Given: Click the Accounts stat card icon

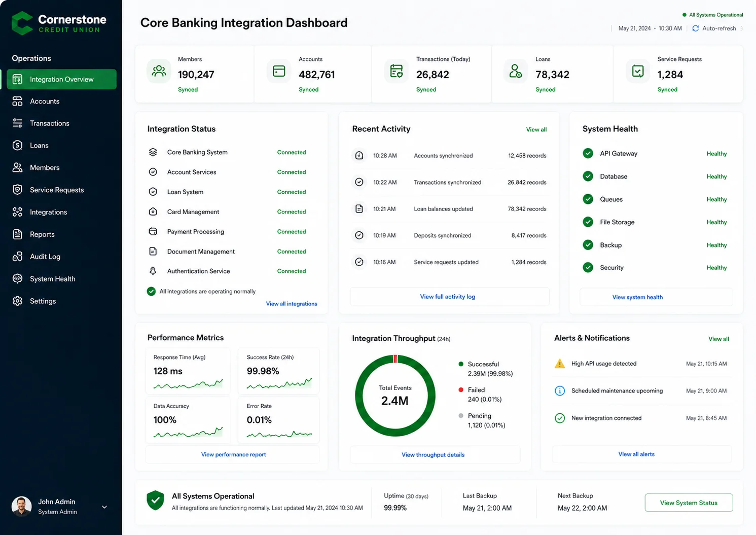Looking at the screenshot, I should pyautogui.click(x=279, y=71).
